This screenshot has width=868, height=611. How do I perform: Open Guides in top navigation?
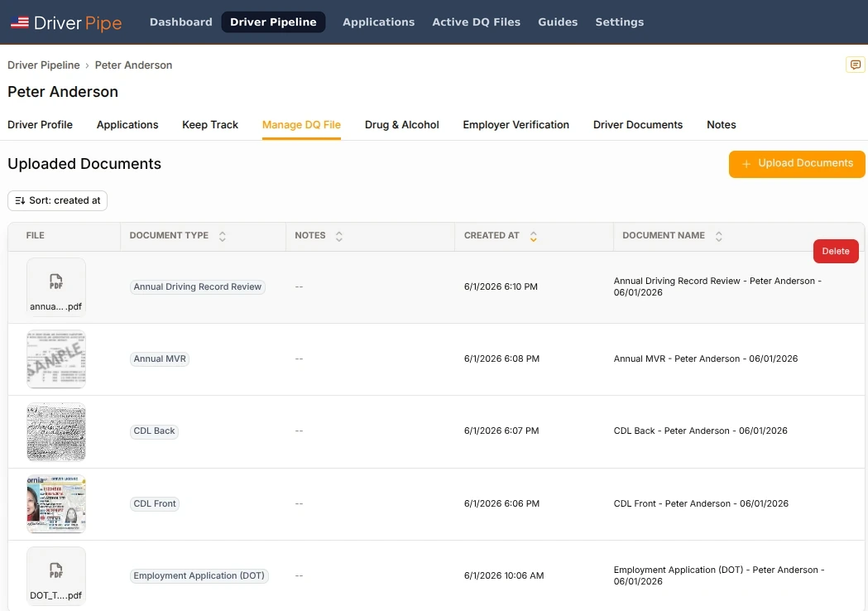click(x=558, y=22)
